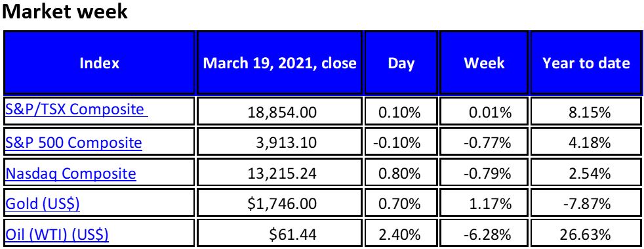Select the 13,215.24 Nasdaq close cell
The width and height of the screenshot is (644, 249).
(279, 173)
